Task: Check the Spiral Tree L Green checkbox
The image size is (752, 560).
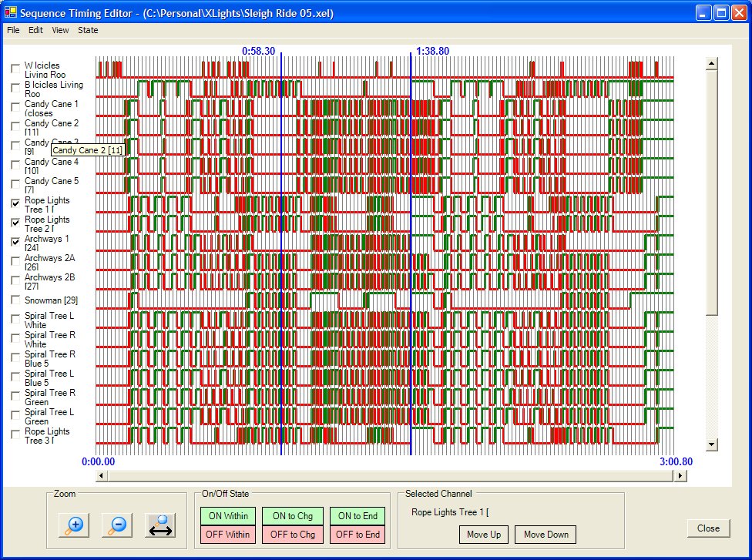Action: 15,414
